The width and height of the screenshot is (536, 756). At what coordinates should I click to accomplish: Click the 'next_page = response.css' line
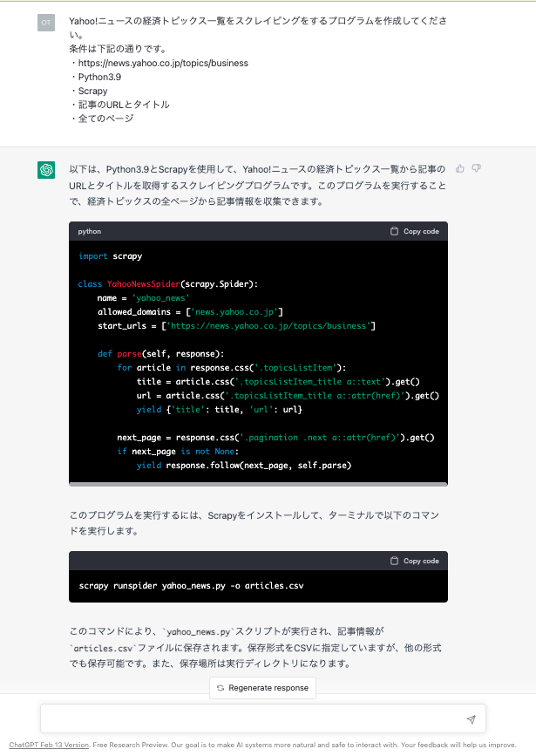coord(275,438)
